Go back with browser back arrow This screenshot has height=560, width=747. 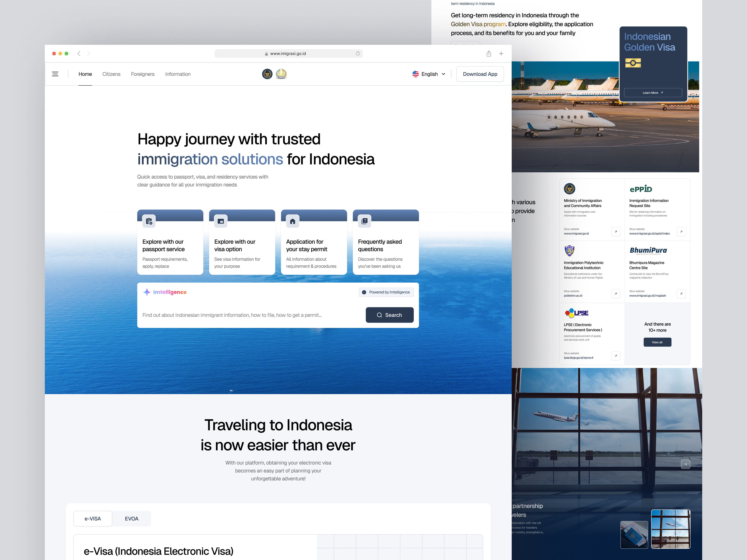click(x=79, y=53)
